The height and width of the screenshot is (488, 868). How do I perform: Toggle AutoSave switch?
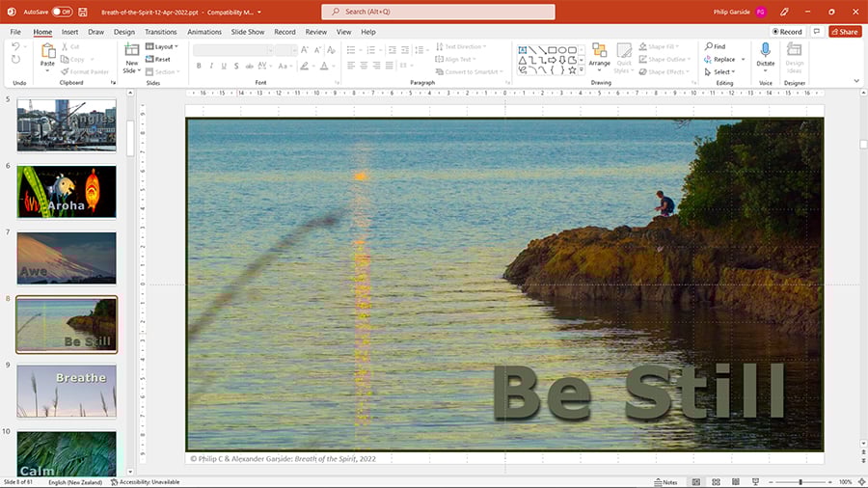(x=62, y=12)
